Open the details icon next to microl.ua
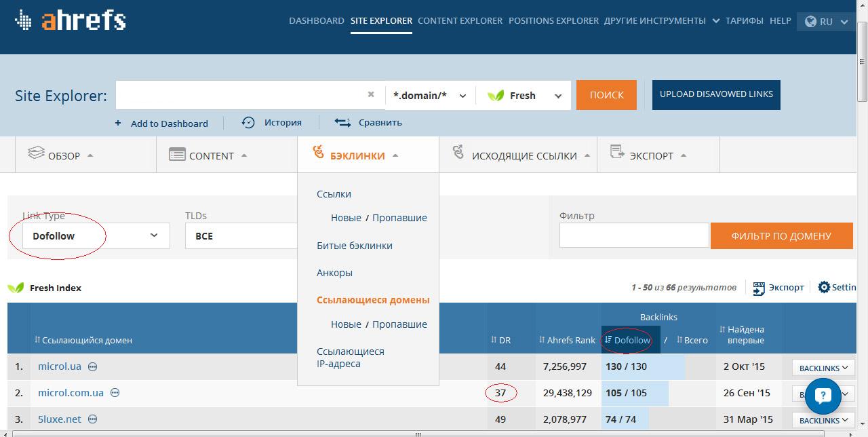 (x=93, y=366)
